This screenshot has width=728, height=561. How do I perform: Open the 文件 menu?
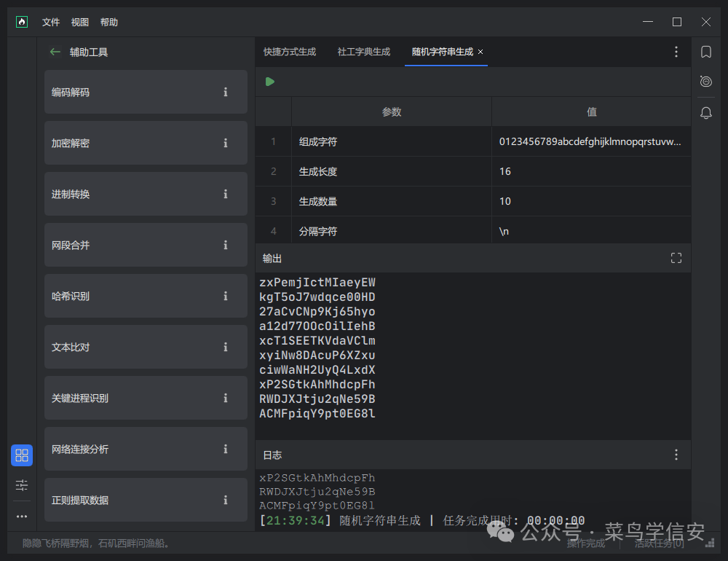pyautogui.click(x=50, y=22)
